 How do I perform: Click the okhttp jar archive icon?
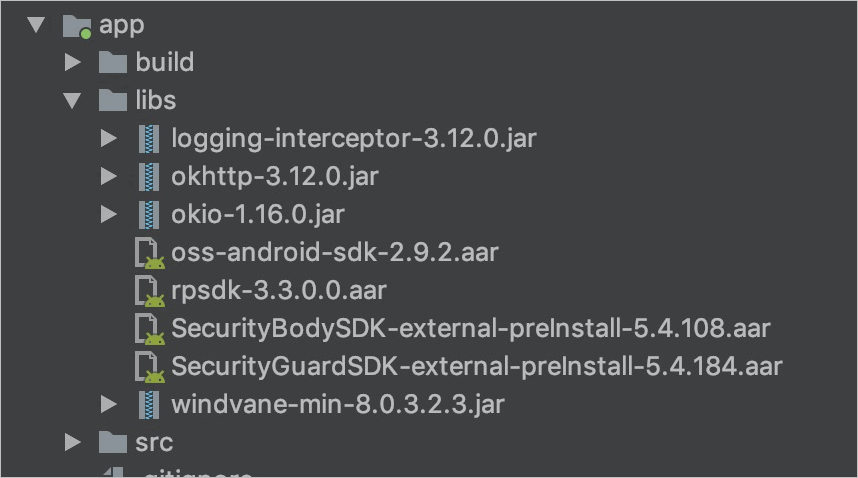(x=149, y=177)
